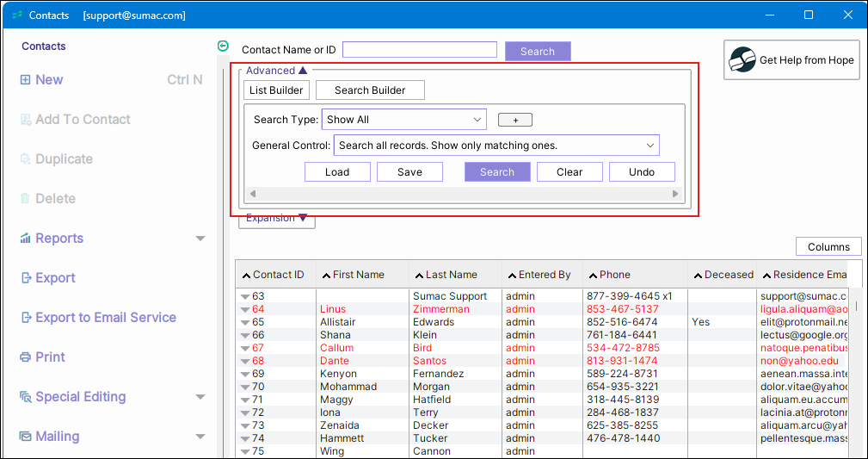Switch to the Search Builder tab

(x=370, y=90)
